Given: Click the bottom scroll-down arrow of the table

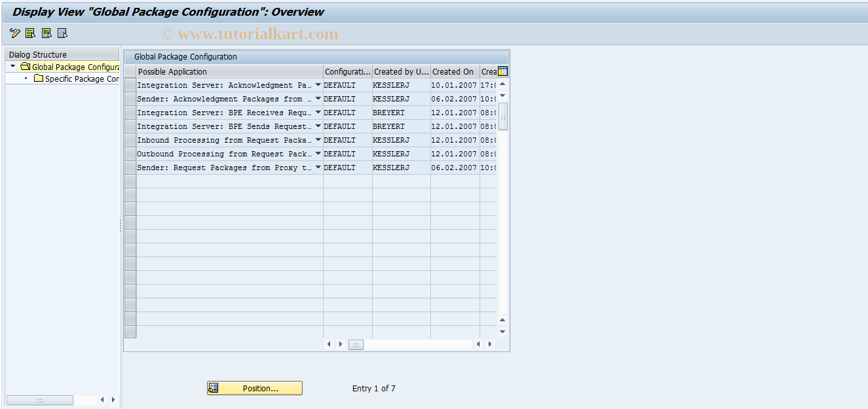Looking at the screenshot, I should (503, 332).
